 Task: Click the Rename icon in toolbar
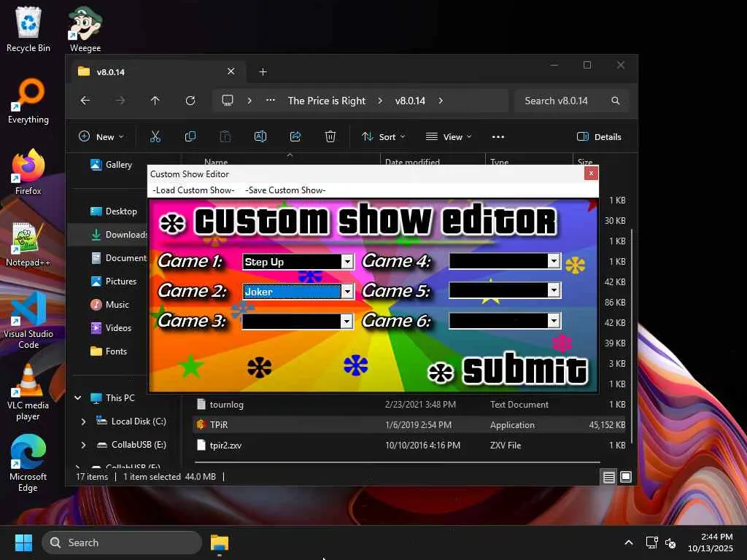(x=260, y=136)
